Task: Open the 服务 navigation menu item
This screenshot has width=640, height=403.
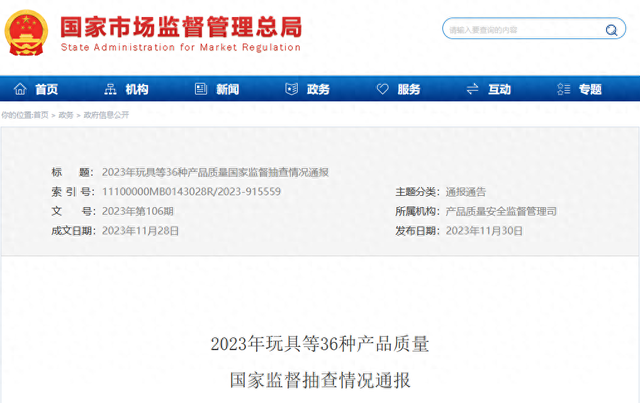Action: click(x=409, y=89)
